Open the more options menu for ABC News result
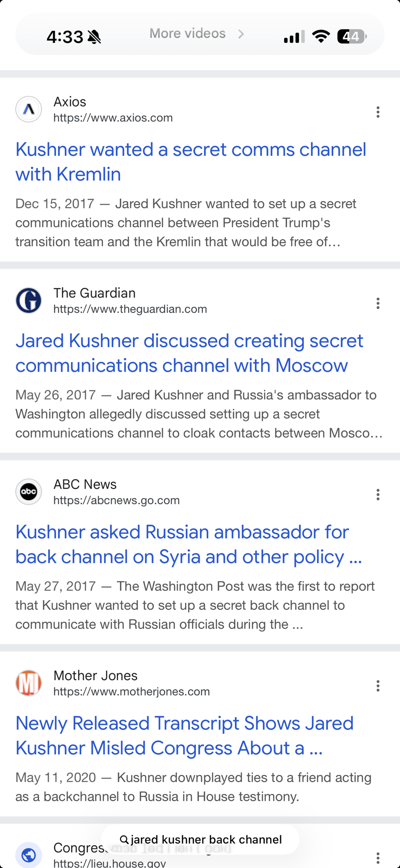 pos(378,495)
